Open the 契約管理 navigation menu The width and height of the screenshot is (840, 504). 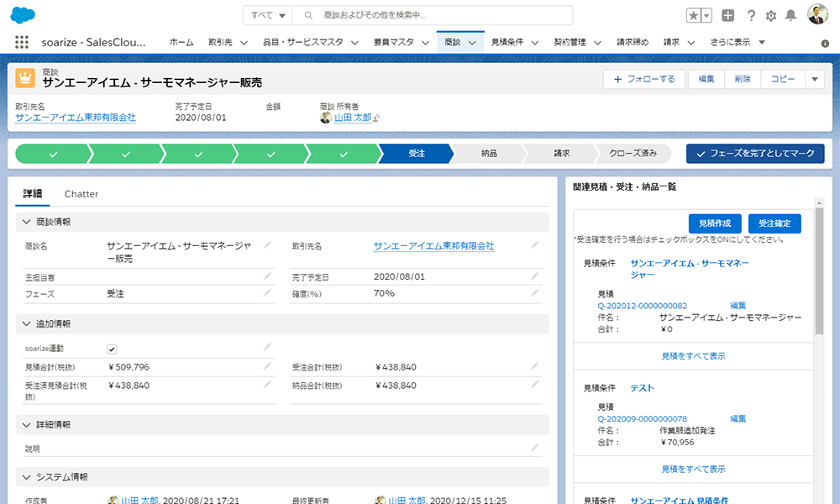[x=576, y=40]
